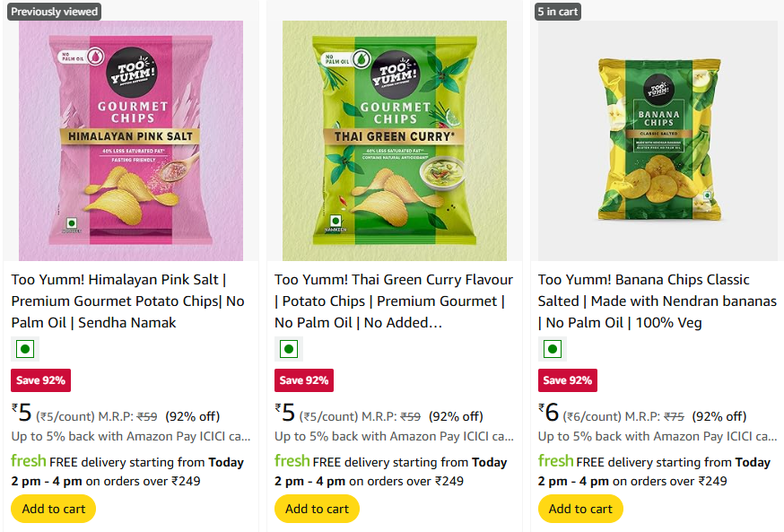The width and height of the screenshot is (784, 532).
Task: Open Too Yumm! Banana Chips product title
Action: [657, 301]
